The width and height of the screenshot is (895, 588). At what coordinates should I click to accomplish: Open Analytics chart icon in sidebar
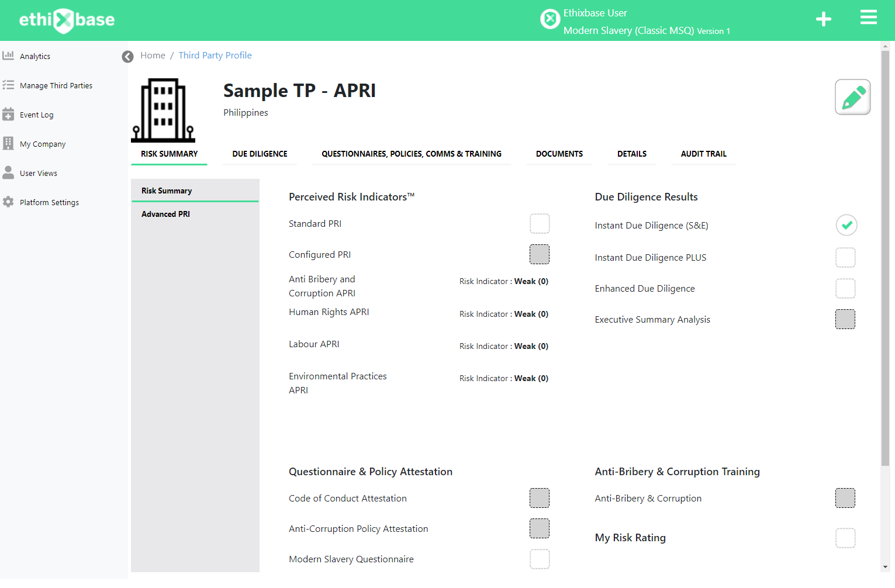(8, 56)
